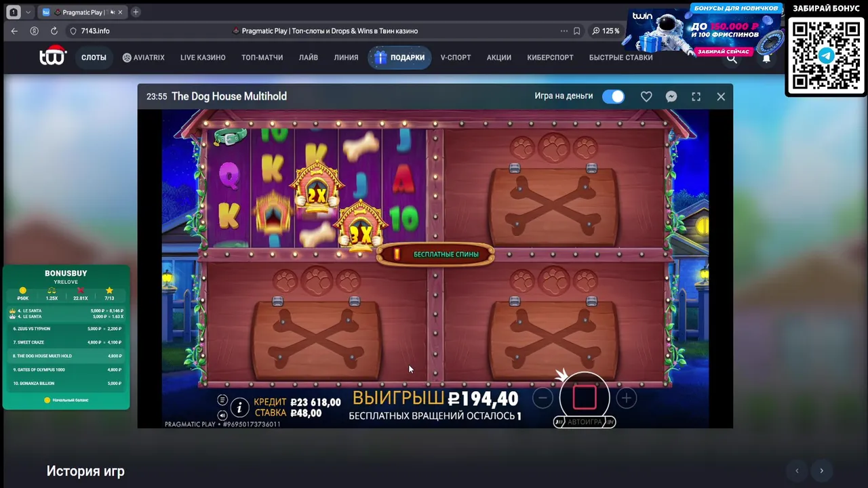Click the Бесплатные спины banner
The height and width of the screenshot is (488, 868).
[435, 254]
